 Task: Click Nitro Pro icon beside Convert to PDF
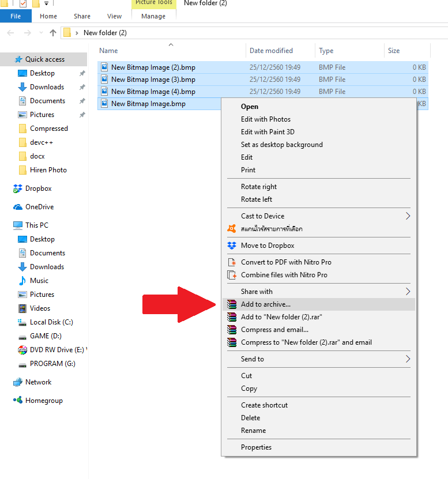click(232, 262)
